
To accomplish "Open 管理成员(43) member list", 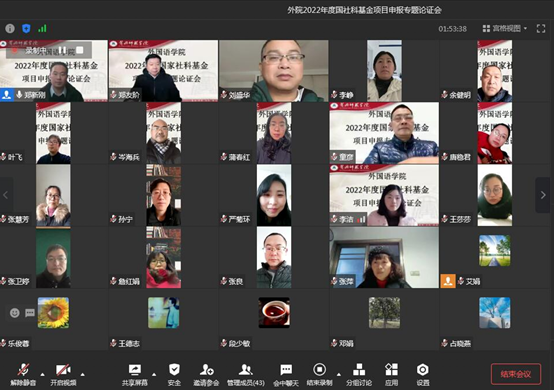I will click(x=246, y=374).
